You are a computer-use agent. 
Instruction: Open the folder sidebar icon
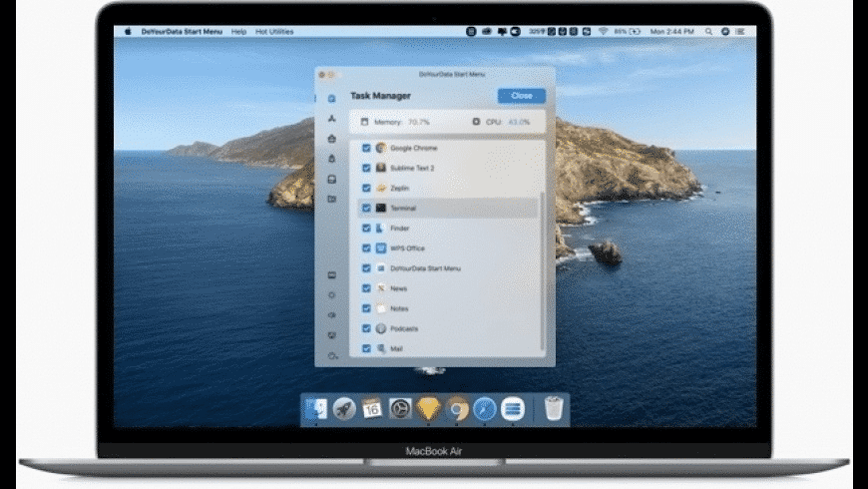click(x=331, y=199)
